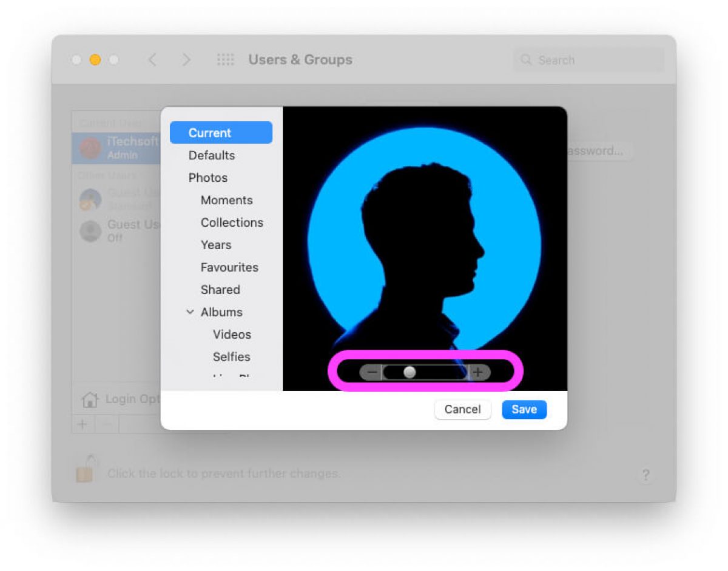This screenshot has width=728, height=571.
Task: Select the Videos album
Action: pyautogui.click(x=231, y=334)
